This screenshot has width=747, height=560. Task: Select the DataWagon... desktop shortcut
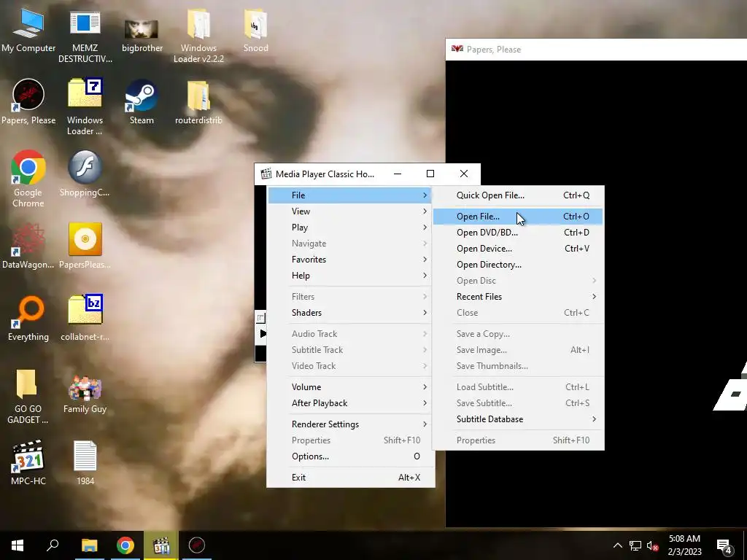pyautogui.click(x=28, y=246)
